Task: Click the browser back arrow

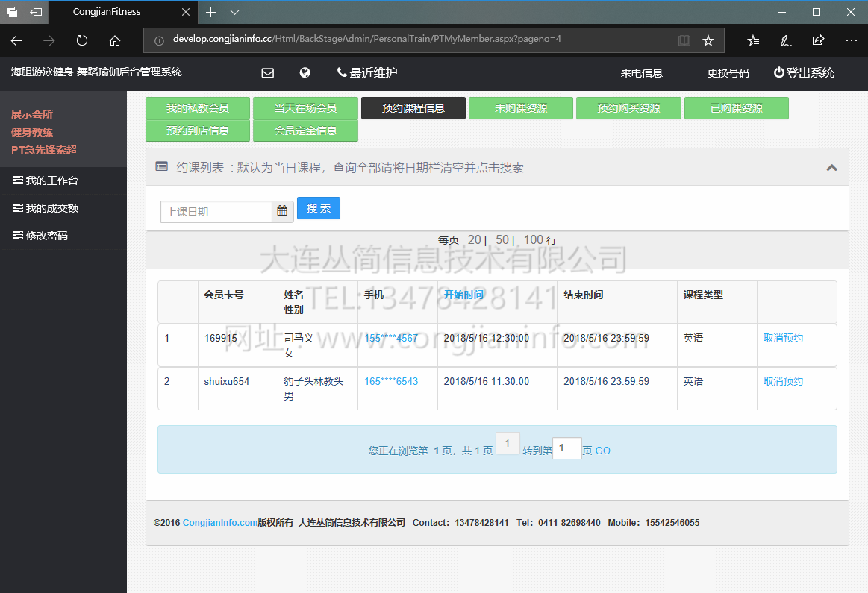Action: (x=16, y=40)
